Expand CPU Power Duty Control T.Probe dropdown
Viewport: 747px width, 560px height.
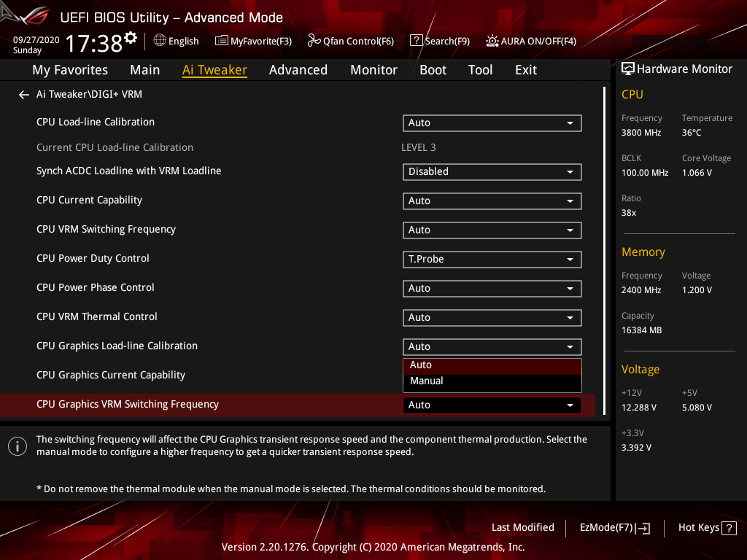tap(492, 260)
